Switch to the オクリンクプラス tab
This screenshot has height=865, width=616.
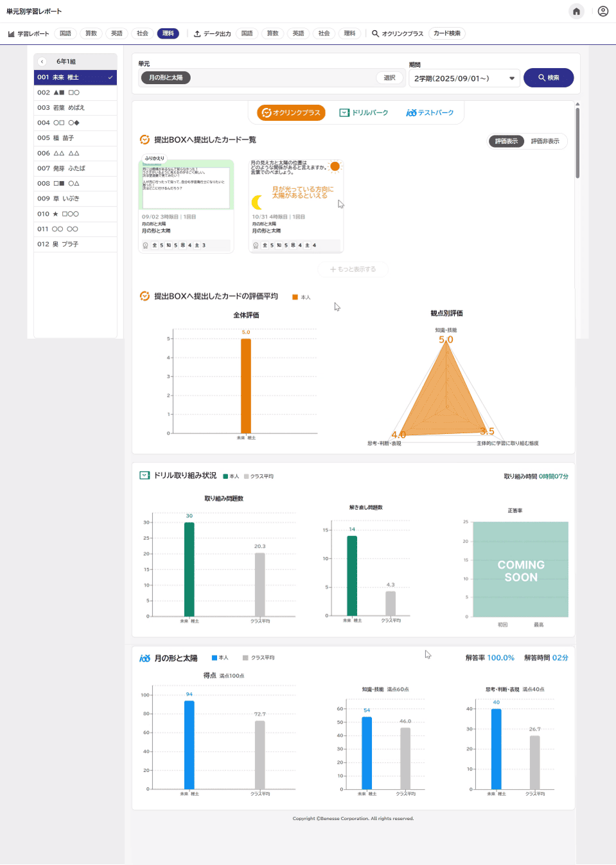(x=291, y=113)
